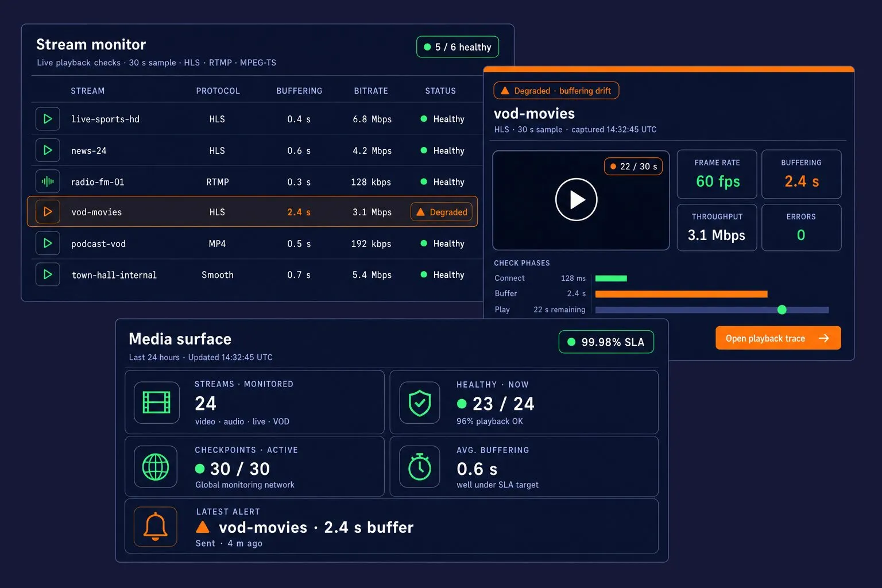Viewport: 882px width, 588px height.
Task: Click the 22 / 30 s recording badge
Action: coord(633,167)
